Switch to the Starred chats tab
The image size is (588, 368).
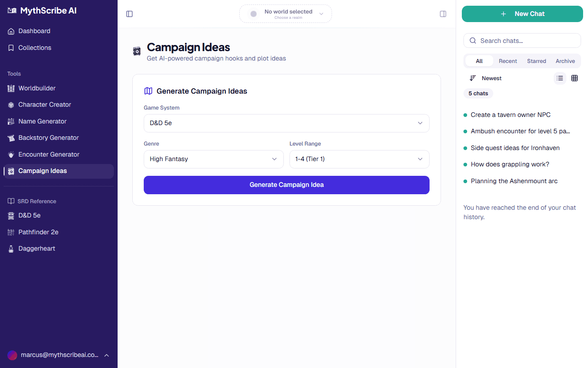(537, 61)
